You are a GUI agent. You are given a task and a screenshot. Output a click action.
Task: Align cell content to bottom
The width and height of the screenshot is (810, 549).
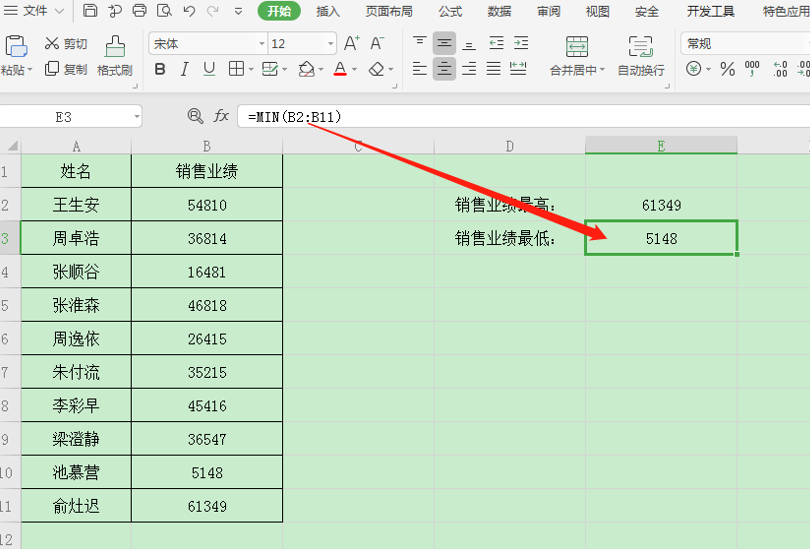[x=469, y=43]
